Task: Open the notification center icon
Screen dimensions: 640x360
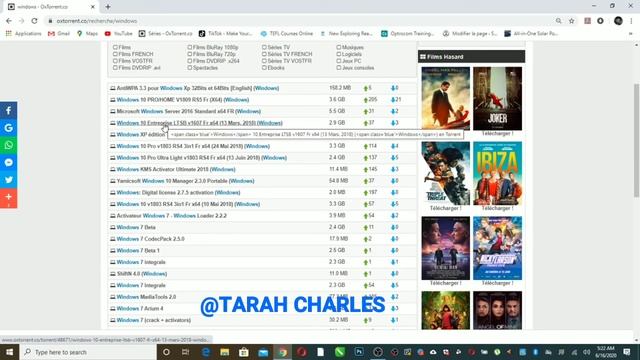Action: pyautogui.click(x=627, y=352)
